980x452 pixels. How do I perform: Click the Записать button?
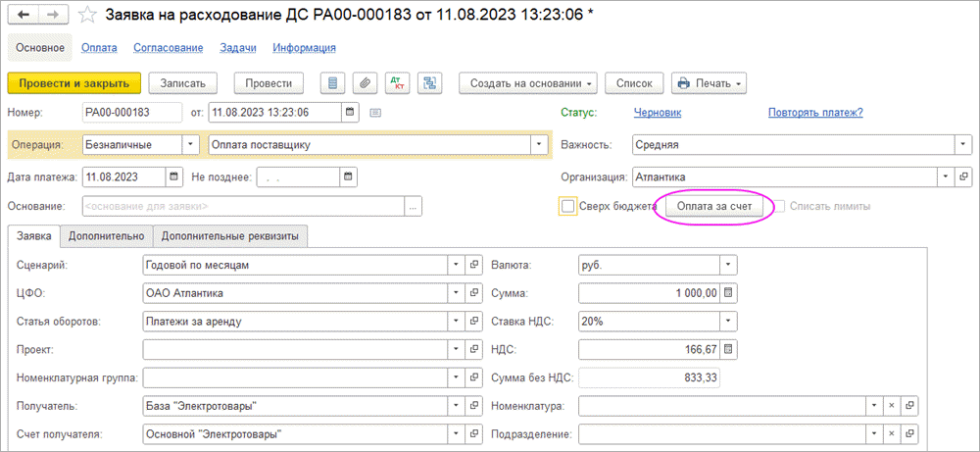coord(183,83)
